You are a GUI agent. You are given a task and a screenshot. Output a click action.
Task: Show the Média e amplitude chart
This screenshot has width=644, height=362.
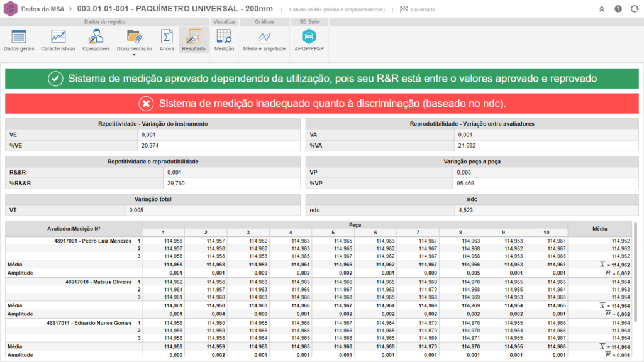(264, 40)
